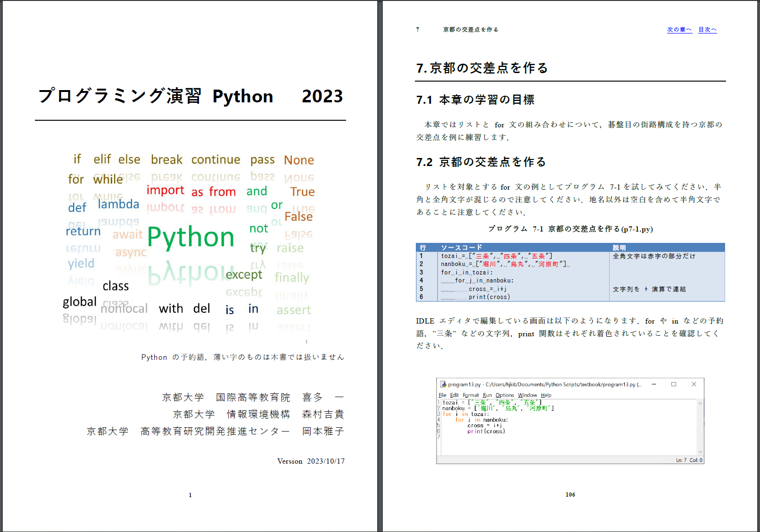Open the Options menu in IDLE

[x=505, y=395]
